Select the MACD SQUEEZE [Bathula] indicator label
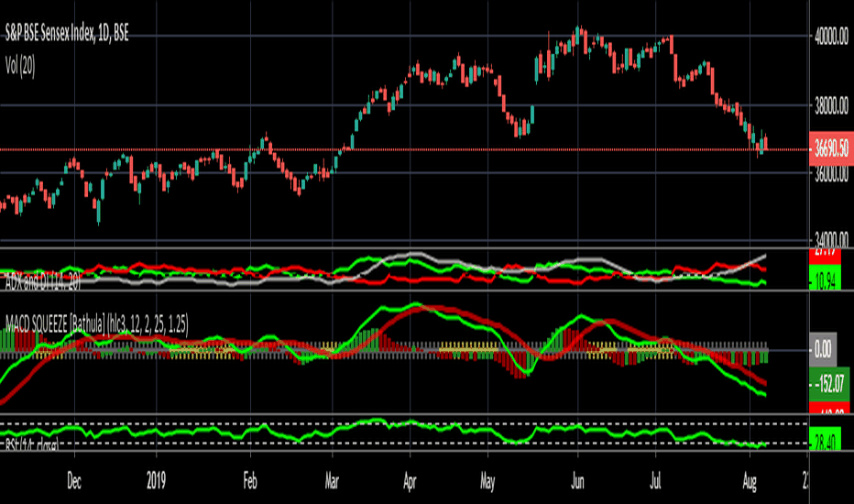The width and height of the screenshot is (854, 504). coord(97,325)
